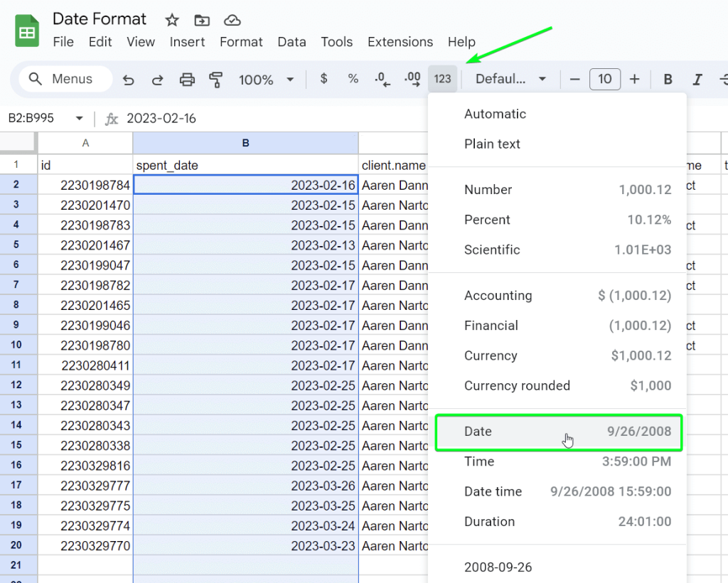This screenshot has height=583, width=728.
Task: Activate the paint format tool
Action: [x=216, y=80]
